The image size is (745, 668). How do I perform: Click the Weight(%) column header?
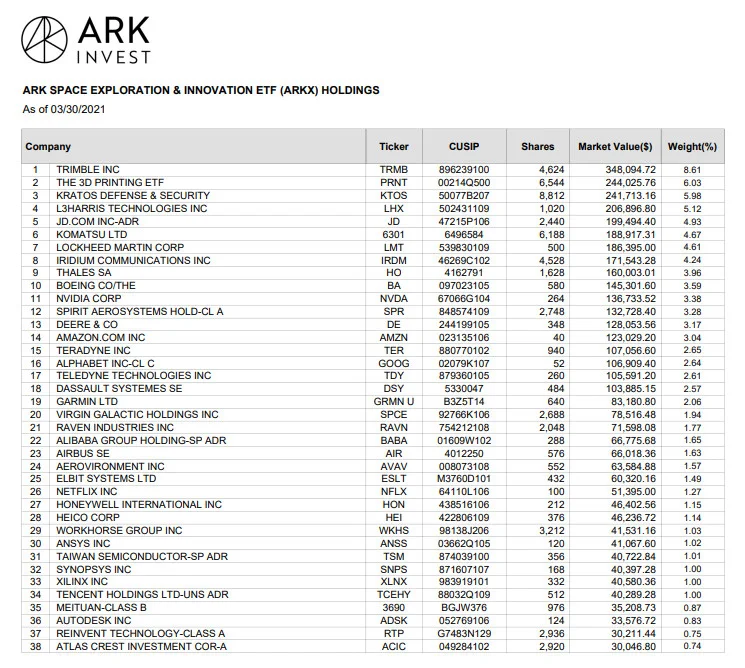[692, 146]
